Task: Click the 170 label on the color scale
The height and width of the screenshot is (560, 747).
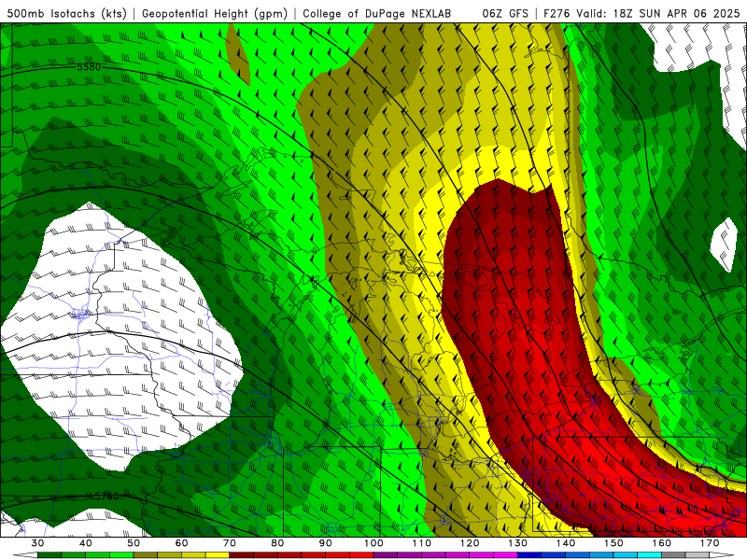Action: [x=710, y=543]
